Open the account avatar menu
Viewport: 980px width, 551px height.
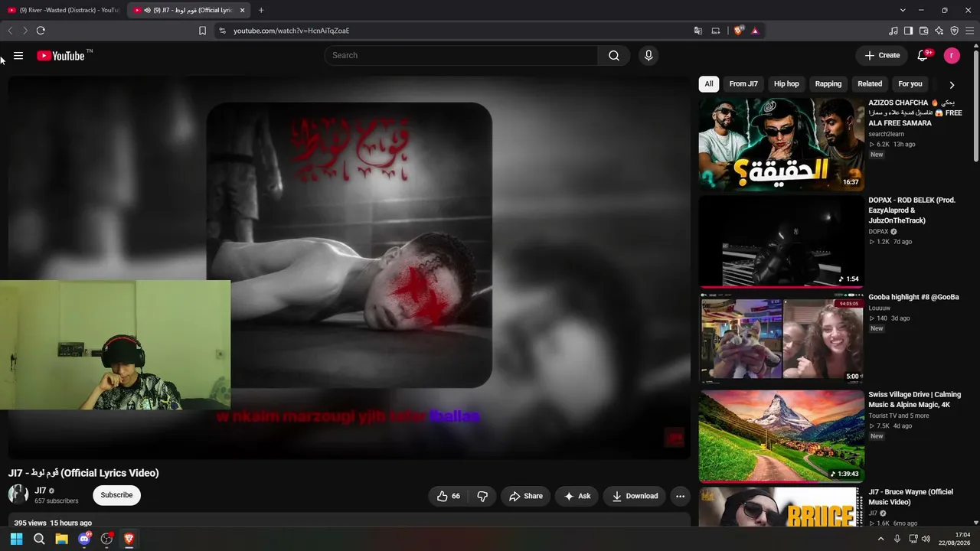(952, 55)
